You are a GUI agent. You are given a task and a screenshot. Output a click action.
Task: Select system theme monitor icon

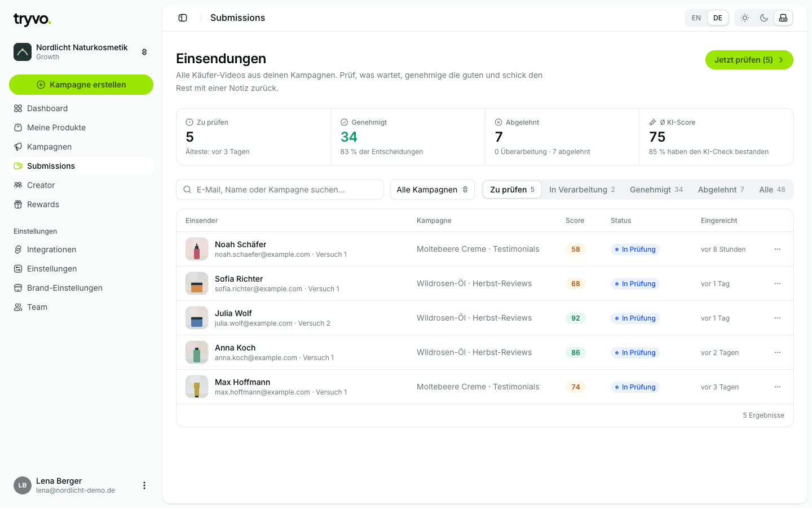783,18
